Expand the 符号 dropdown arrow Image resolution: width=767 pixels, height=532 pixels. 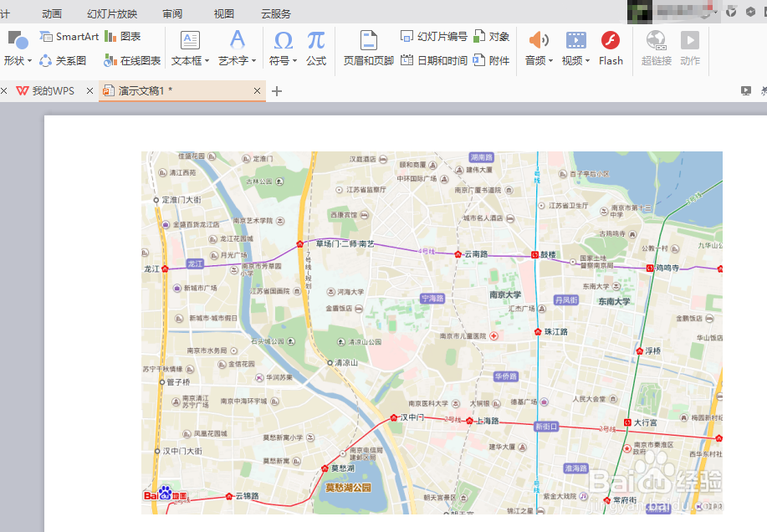pos(295,61)
